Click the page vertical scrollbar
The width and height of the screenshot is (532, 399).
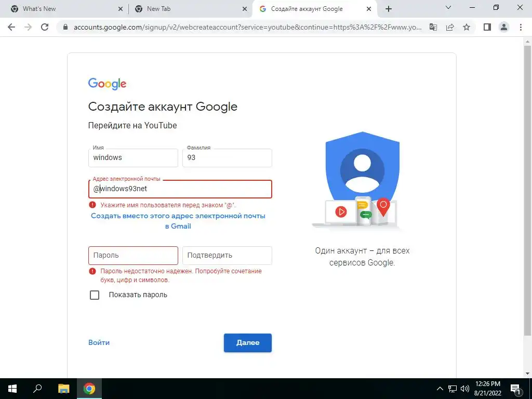click(528, 190)
